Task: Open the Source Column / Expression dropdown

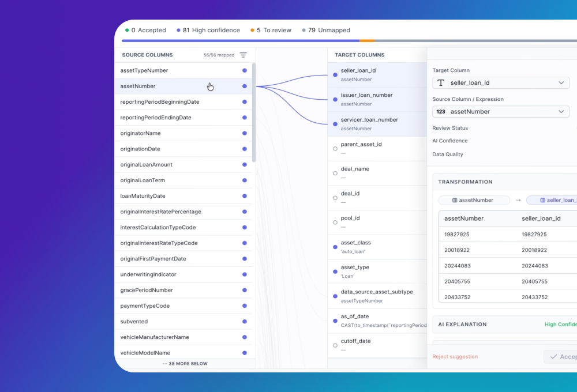Action: coord(501,111)
